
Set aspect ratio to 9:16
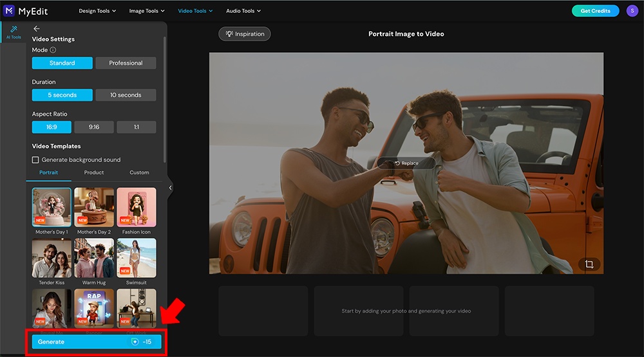[x=94, y=127]
